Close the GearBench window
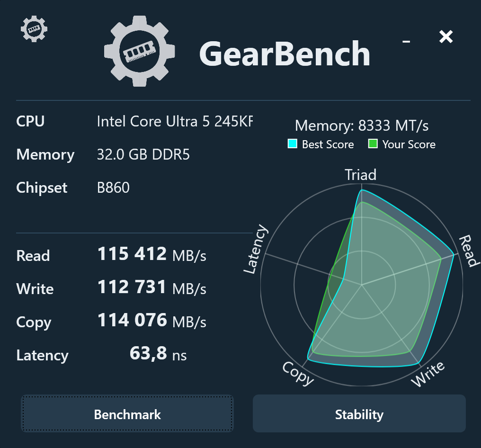The image size is (481, 448). [446, 36]
